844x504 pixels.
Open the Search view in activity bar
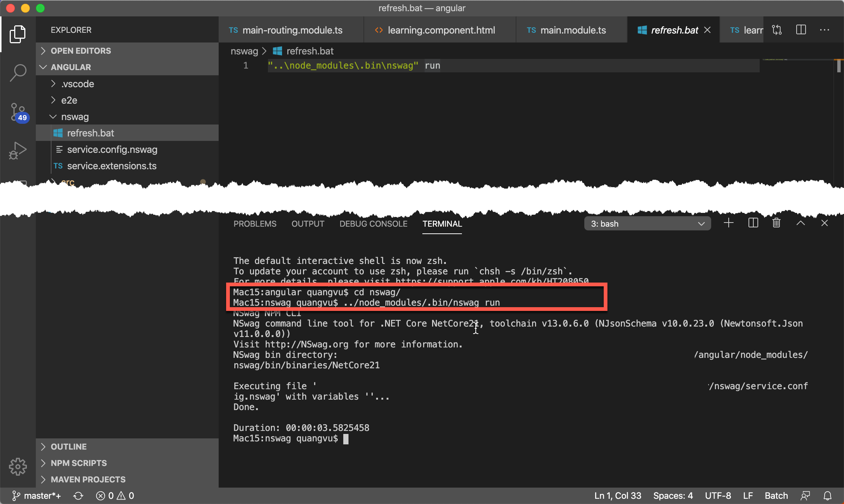pyautogui.click(x=18, y=72)
